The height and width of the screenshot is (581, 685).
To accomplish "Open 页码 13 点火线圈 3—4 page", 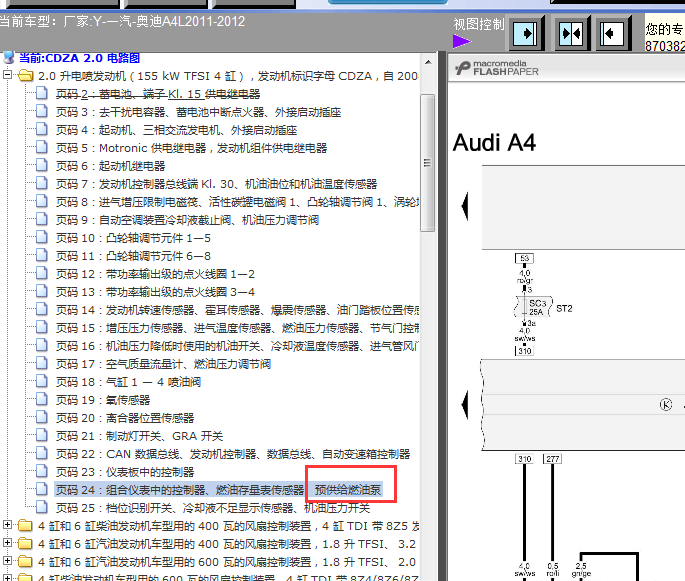I will [155, 292].
